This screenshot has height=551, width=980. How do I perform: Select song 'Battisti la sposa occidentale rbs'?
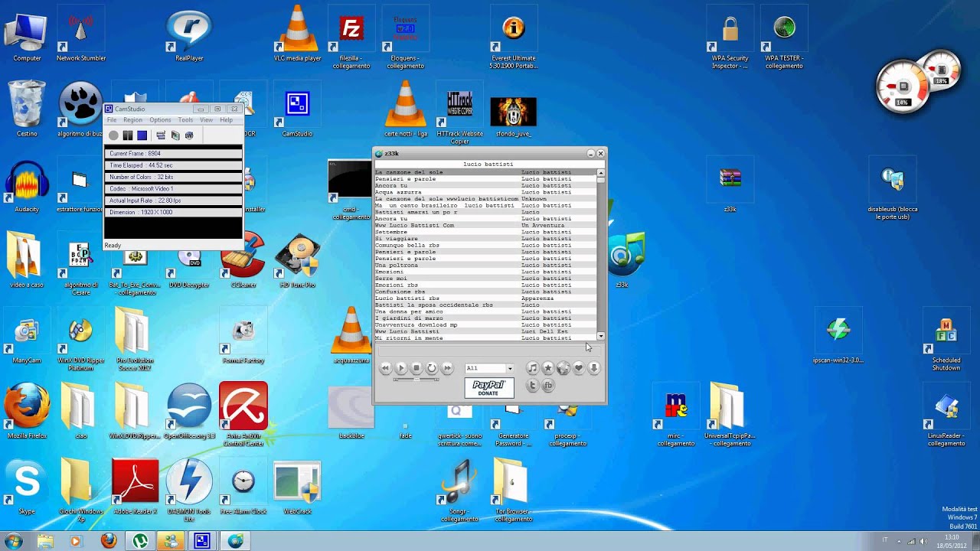tap(485, 305)
